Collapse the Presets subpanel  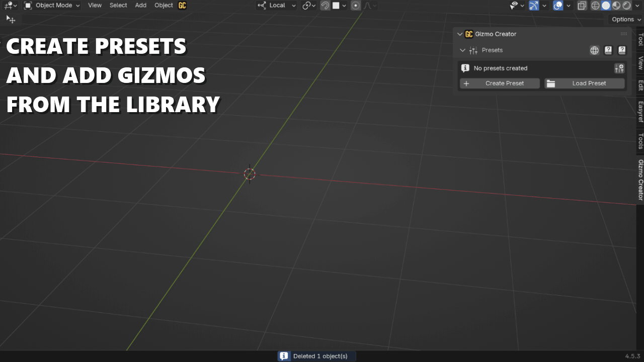[x=463, y=50]
